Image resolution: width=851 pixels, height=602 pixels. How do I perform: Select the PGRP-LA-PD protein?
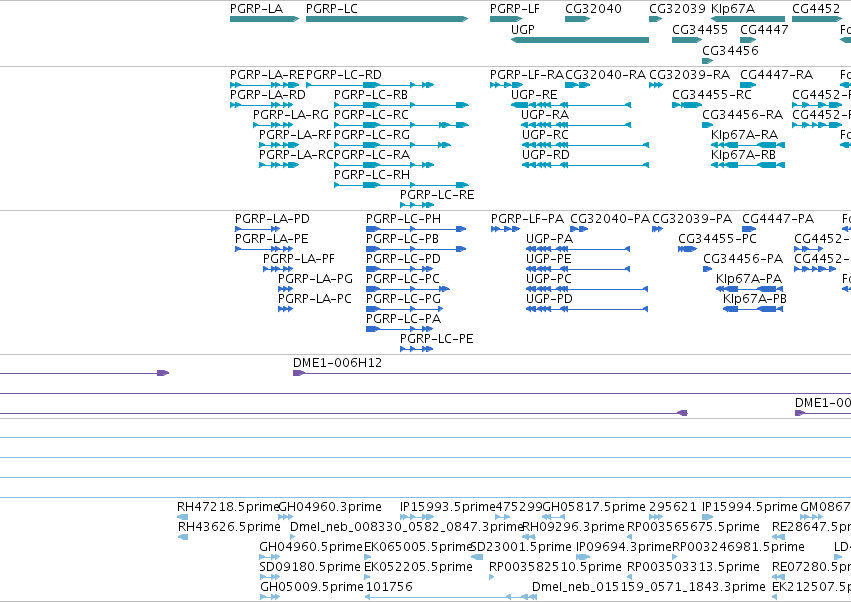click(x=258, y=229)
